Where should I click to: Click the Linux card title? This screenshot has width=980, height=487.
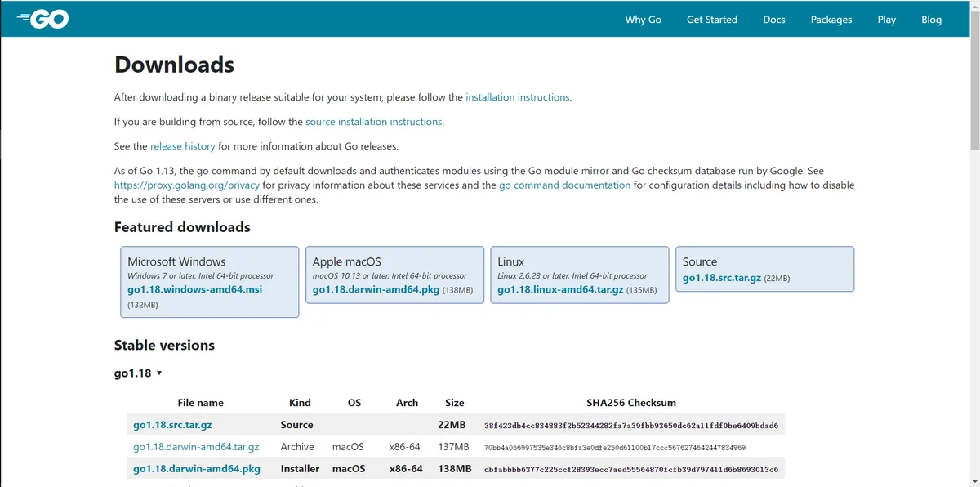tap(511, 261)
